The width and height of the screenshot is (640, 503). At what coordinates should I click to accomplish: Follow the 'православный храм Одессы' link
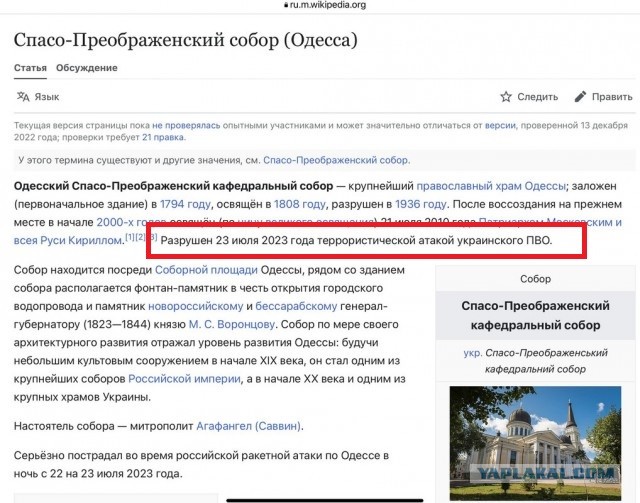click(491, 186)
